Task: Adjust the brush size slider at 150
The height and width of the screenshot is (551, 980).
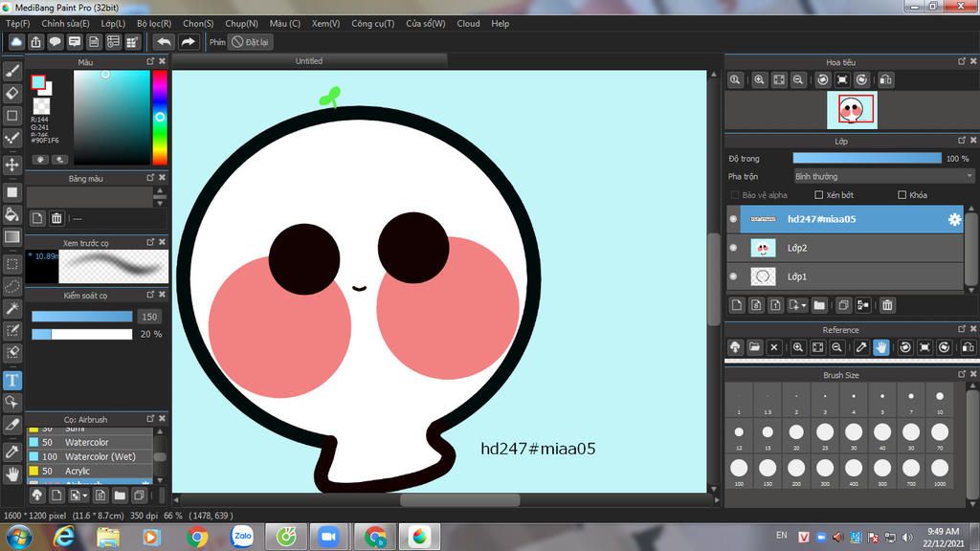Action: click(x=82, y=317)
